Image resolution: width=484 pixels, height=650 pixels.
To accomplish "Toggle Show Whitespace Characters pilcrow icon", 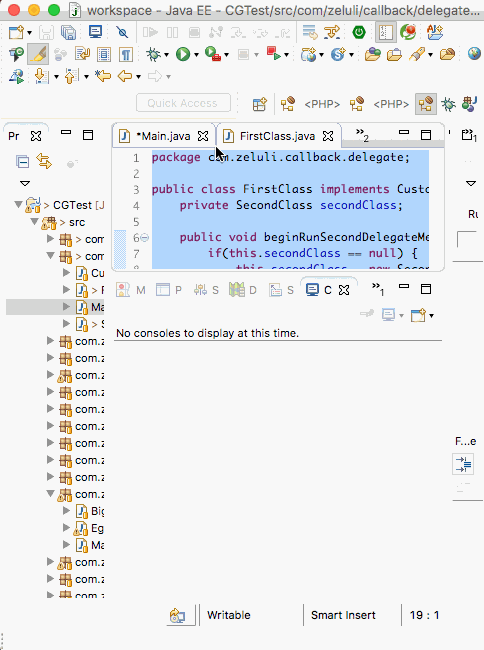I will [126, 54].
